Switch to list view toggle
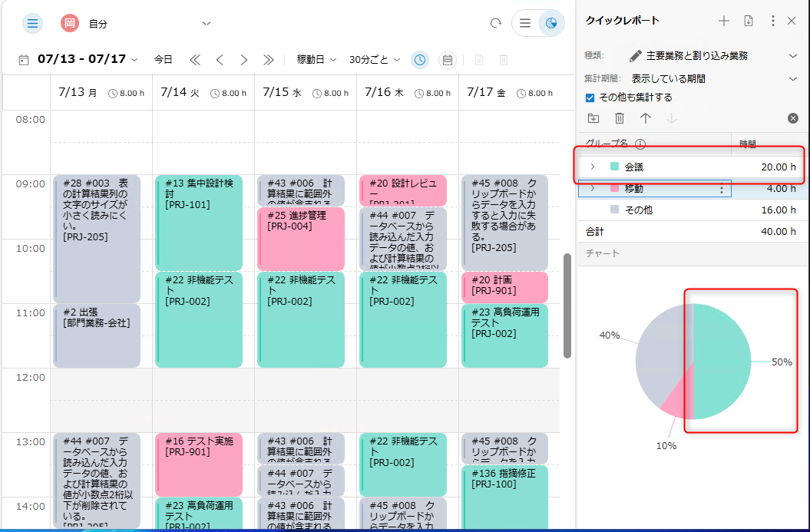This screenshot has height=532, width=810. [525, 23]
